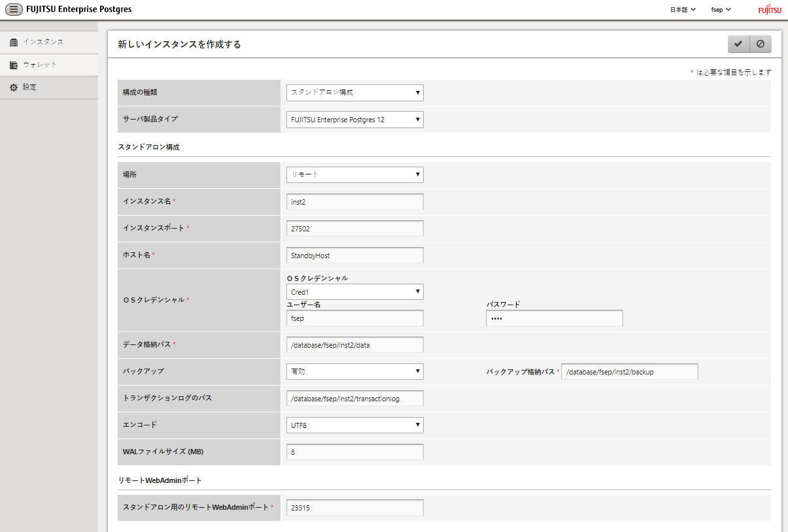Click the リモートWebAdminポート section heading
The width and height of the screenshot is (788, 532).
tap(160, 480)
